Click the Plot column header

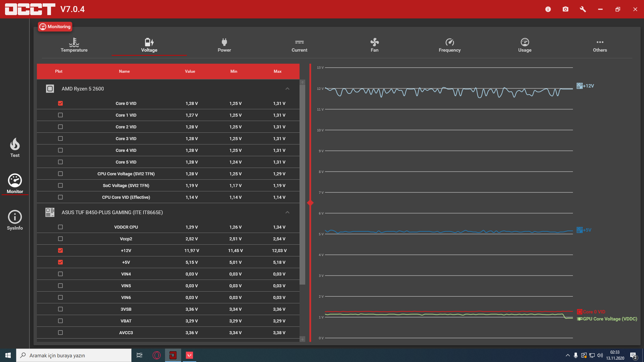[59, 71]
